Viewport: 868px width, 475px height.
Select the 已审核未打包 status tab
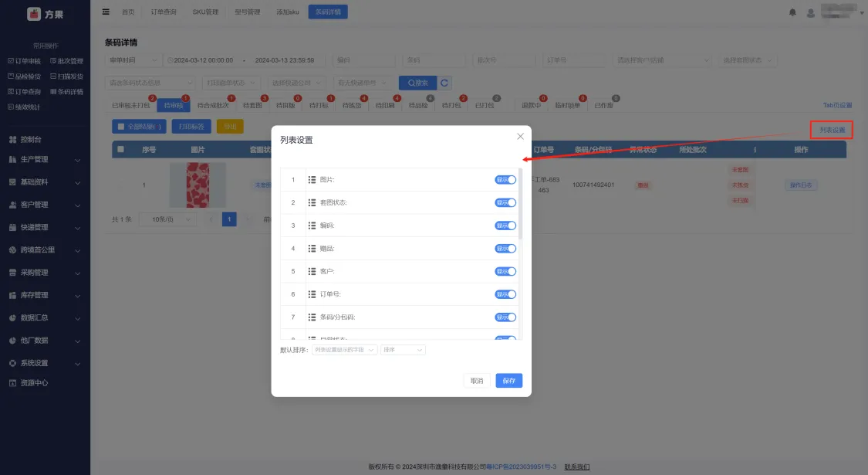pyautogui.click(x=130, y=105)
